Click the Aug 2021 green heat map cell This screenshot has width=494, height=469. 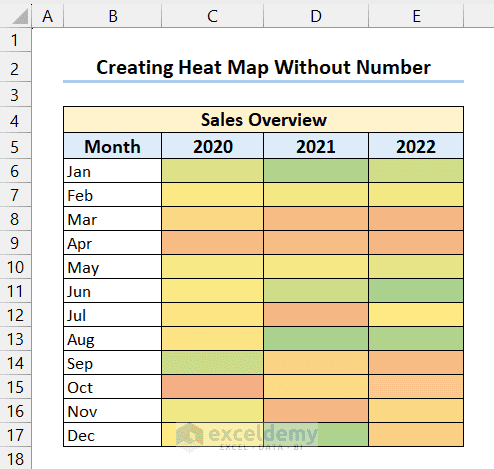(x=316, y=339)
